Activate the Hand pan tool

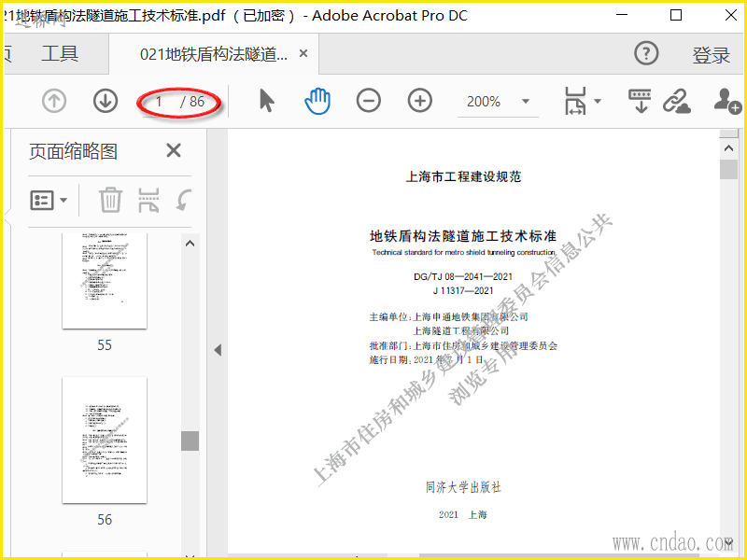coord(317,101)
